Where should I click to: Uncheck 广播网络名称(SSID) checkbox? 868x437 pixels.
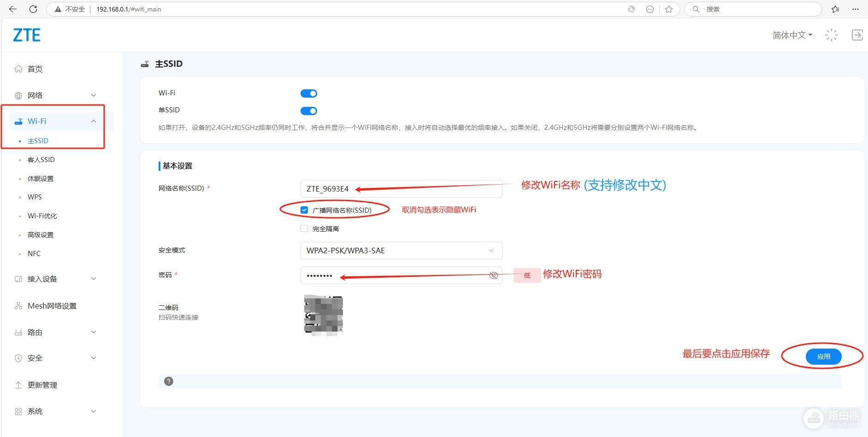pos(304,210)
